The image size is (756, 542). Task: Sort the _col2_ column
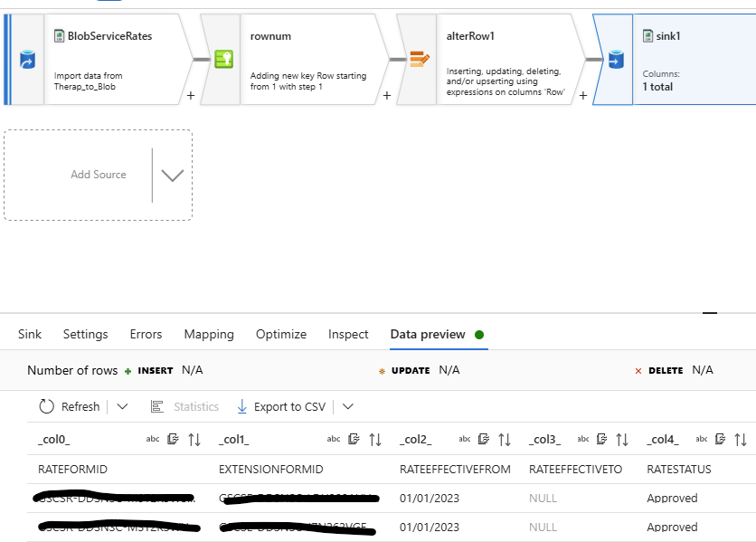point(505,439)
